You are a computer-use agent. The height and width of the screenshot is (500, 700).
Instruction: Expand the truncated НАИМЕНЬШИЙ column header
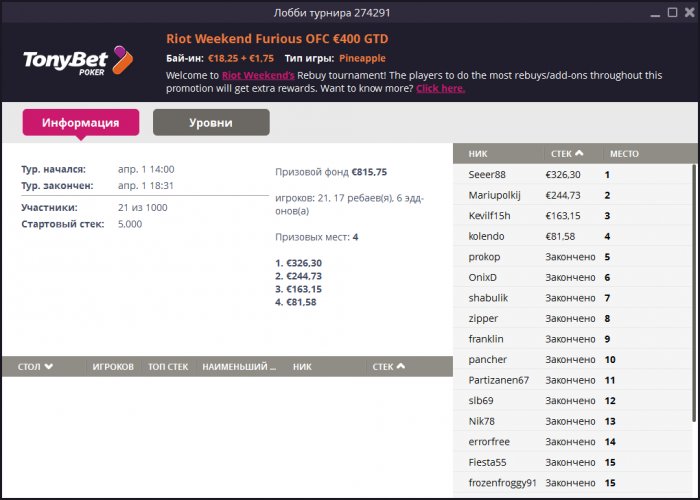[x=239, y=367]
